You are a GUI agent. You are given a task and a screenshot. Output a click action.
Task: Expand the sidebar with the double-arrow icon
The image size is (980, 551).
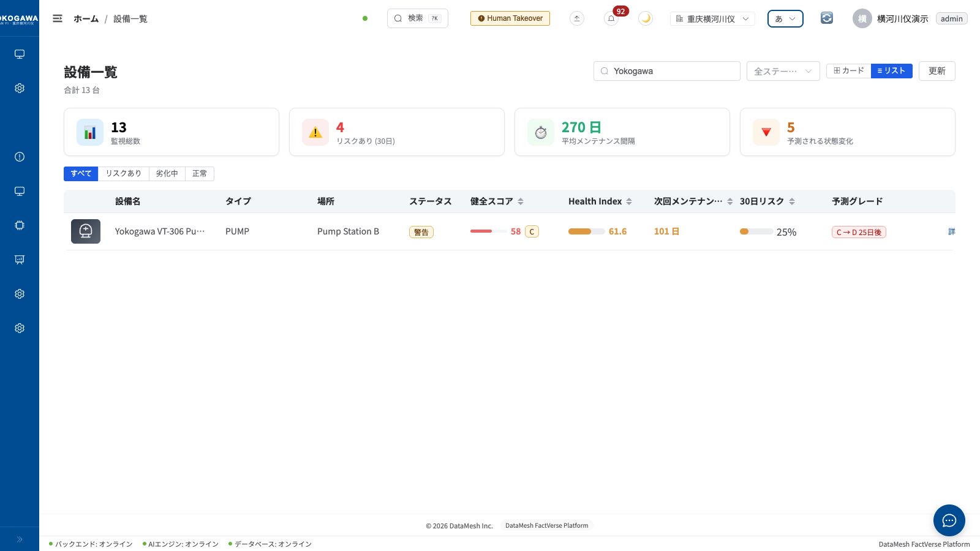coord(20,539)
